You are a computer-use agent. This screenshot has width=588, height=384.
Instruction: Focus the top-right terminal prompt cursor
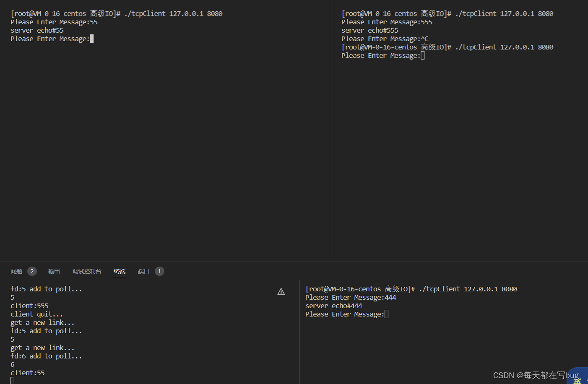(x=423, y=55)
